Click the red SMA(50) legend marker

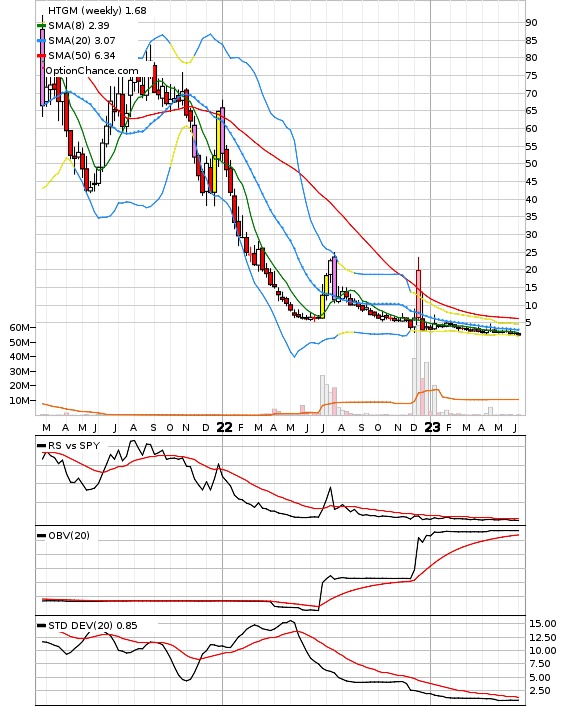41,55
